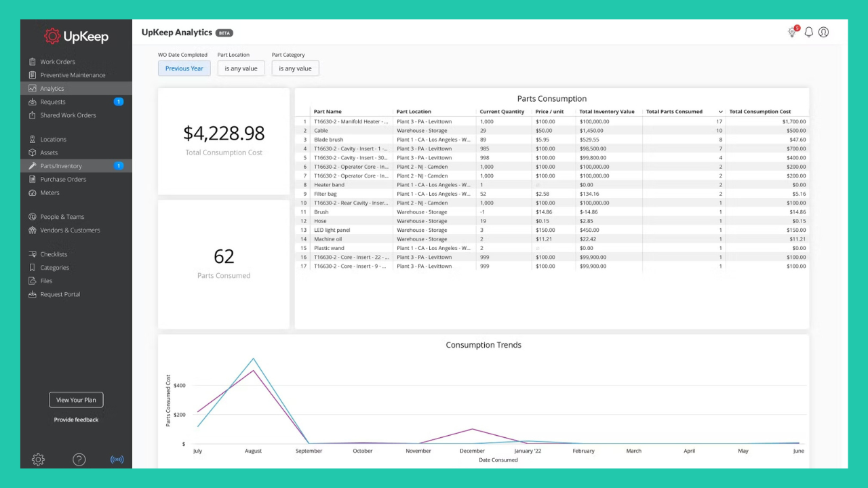Open the Part Category filter dropdown
The height and width of the screenshot is (488, 868).
click(x=295, y=68)
